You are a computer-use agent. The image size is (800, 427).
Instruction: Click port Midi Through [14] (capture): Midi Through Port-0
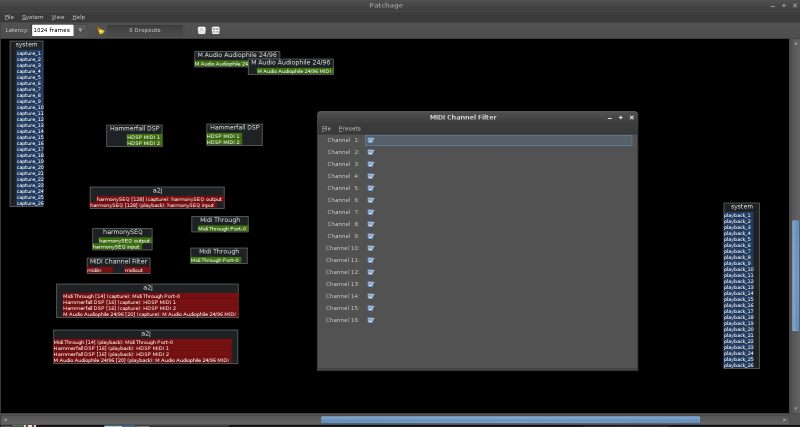point(150,296)
